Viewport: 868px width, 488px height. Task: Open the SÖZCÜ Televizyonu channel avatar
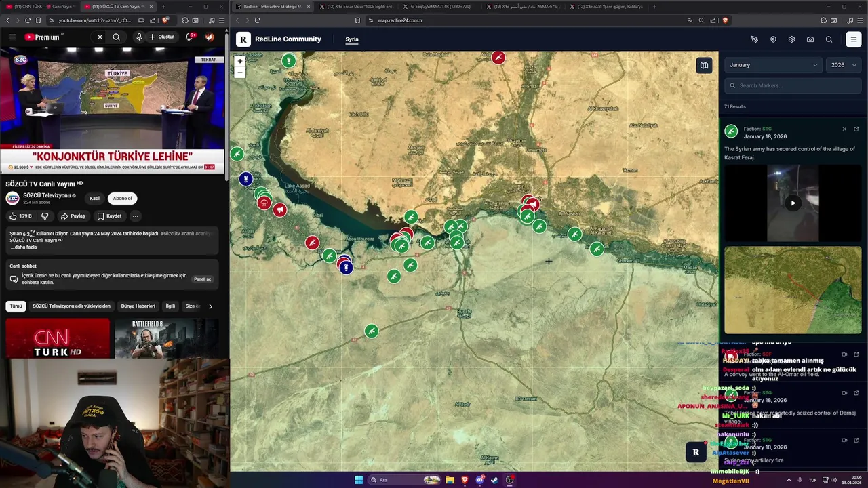click(x=12, y=198)
